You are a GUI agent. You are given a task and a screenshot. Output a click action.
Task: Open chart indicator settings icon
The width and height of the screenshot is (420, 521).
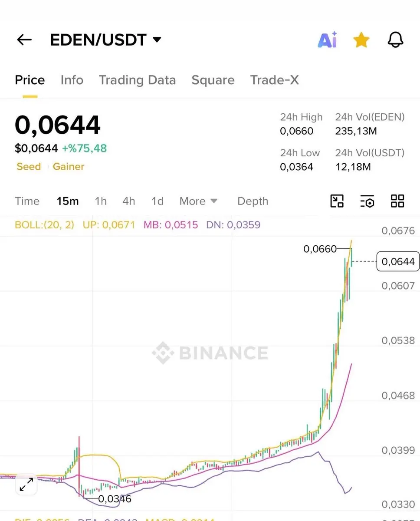[x=367, y=201]
